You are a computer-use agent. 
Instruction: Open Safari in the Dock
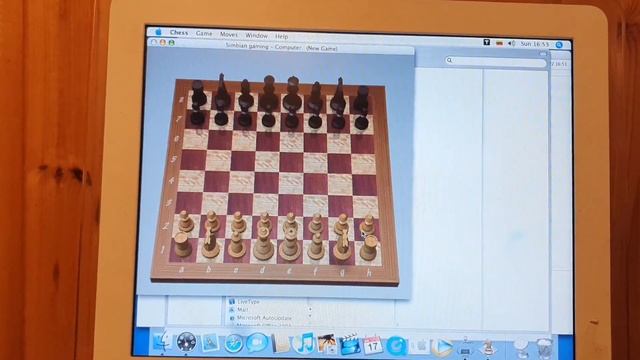(233, 343)
